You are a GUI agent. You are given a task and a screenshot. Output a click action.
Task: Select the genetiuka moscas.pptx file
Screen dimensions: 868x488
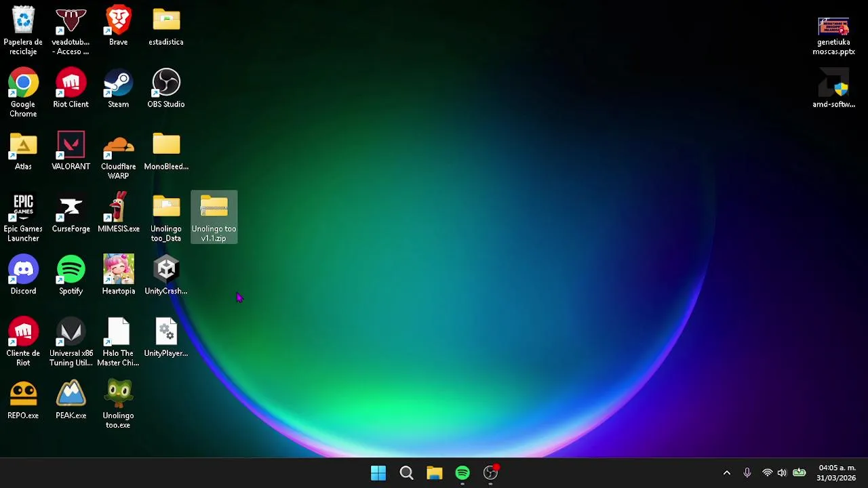pyautogui.click(x=833, y=36)
